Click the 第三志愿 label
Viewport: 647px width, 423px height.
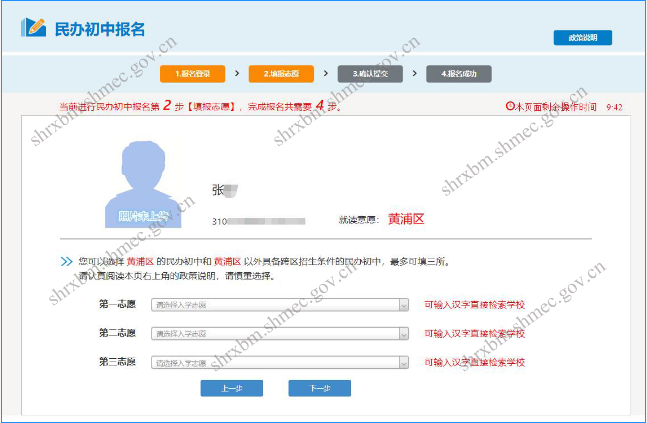118,362
